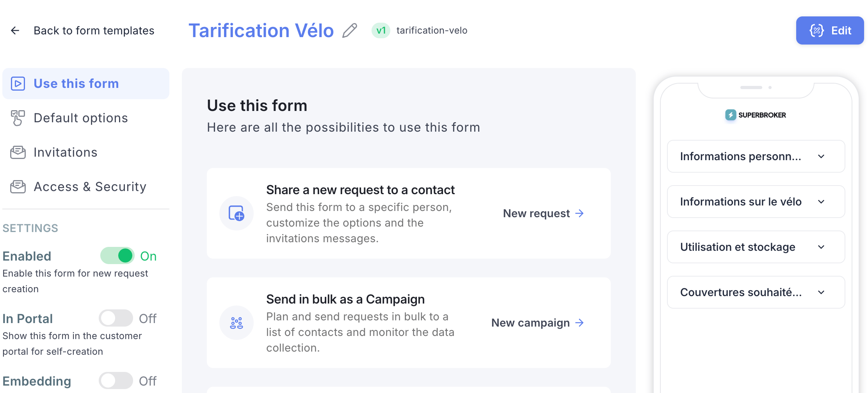Click the green v1 version badge

pyautogui.click(x=381, y=30)
